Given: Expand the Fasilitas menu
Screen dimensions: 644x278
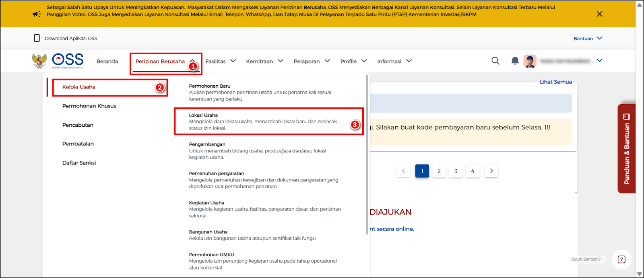Looking at the screenshot, I should [220, 61].
